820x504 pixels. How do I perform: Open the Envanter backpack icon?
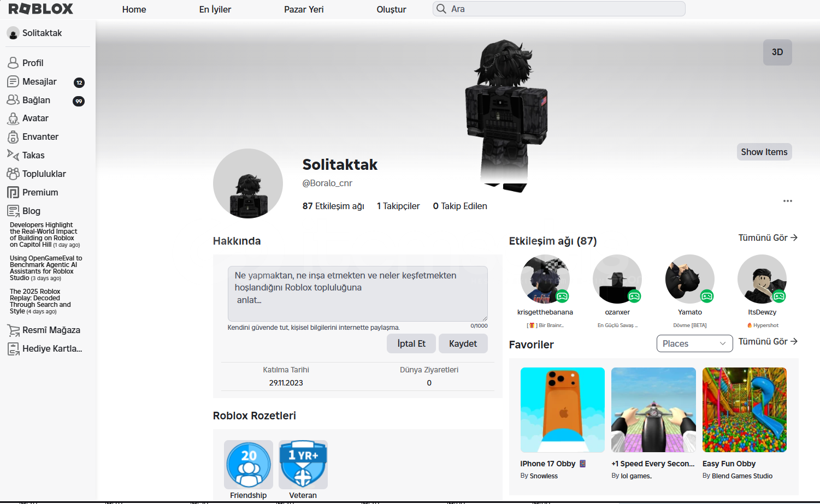coord(13,137)
